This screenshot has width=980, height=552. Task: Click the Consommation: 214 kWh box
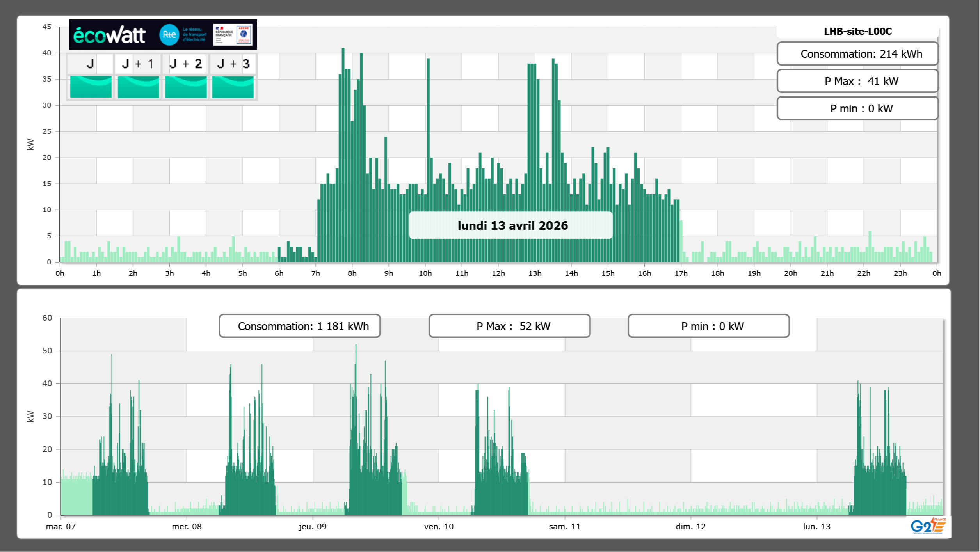(x=857, y=54)
